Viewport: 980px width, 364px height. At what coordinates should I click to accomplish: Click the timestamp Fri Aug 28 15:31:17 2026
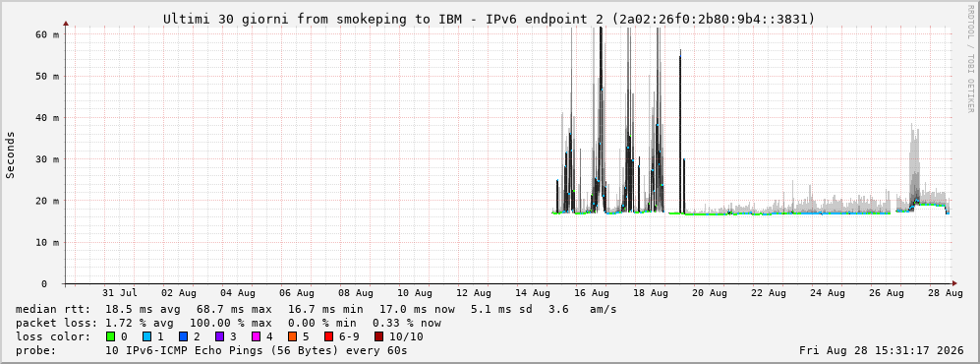pos(882,350)
